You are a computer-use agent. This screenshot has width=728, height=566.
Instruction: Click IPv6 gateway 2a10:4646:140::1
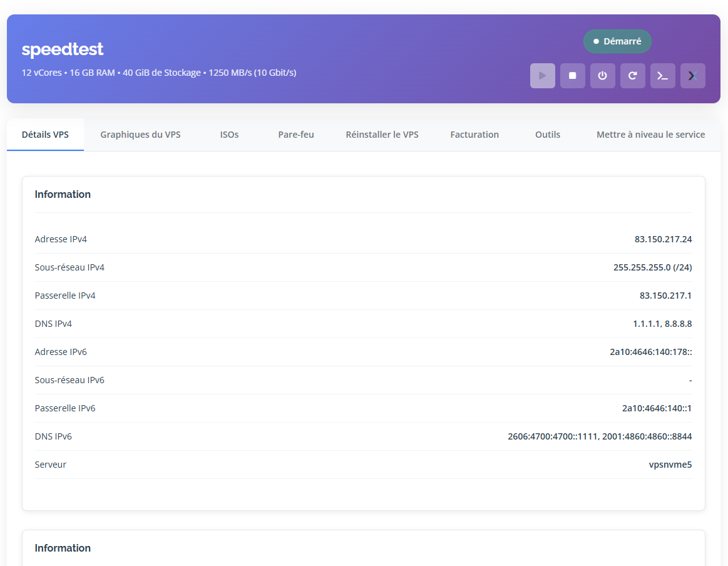click(x=657, y=408)
